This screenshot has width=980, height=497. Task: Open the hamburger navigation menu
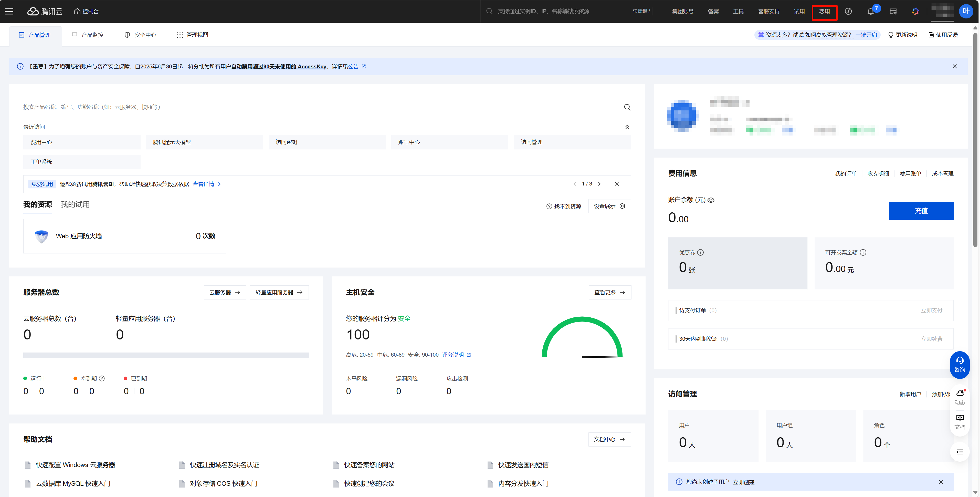(9, 12)
